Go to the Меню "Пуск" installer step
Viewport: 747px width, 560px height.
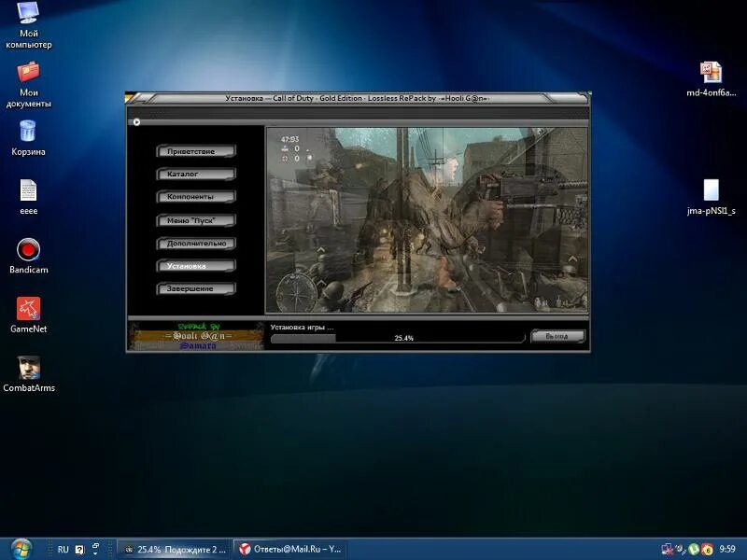tap(196, 220)
